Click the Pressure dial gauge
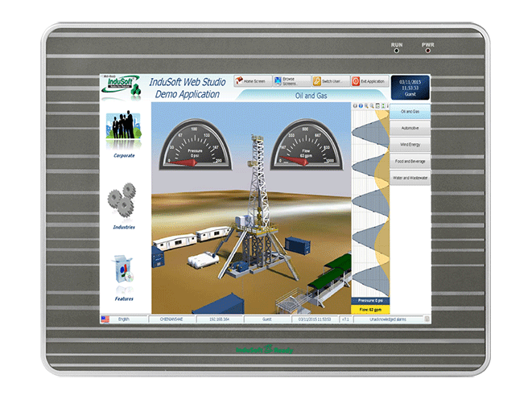This screenshot has width=532, height=399. [x=196, y=145]
